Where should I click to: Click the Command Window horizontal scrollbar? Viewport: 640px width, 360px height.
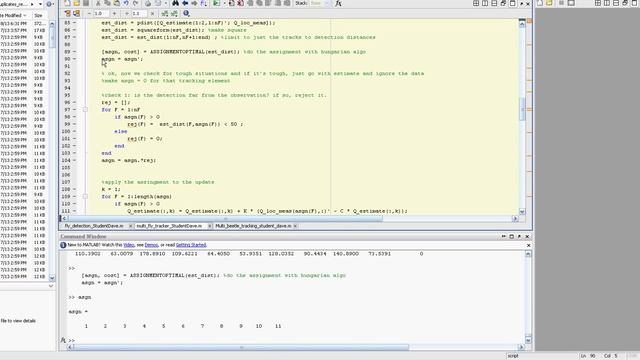[x=241, y=347]
